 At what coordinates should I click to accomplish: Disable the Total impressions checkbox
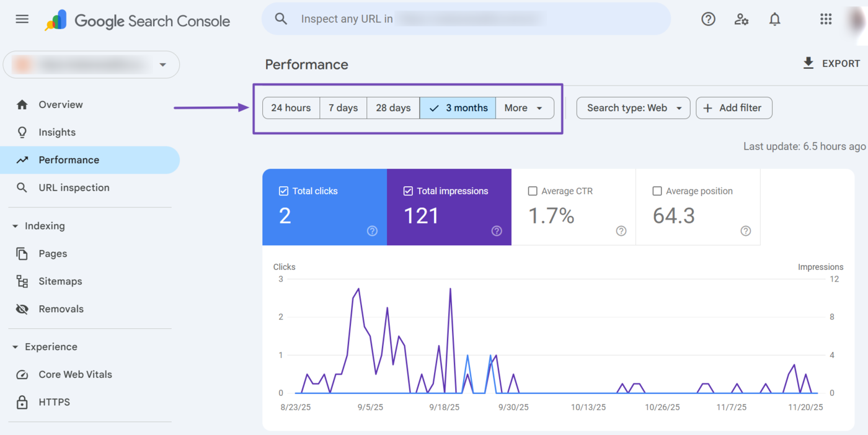[407, 191]
